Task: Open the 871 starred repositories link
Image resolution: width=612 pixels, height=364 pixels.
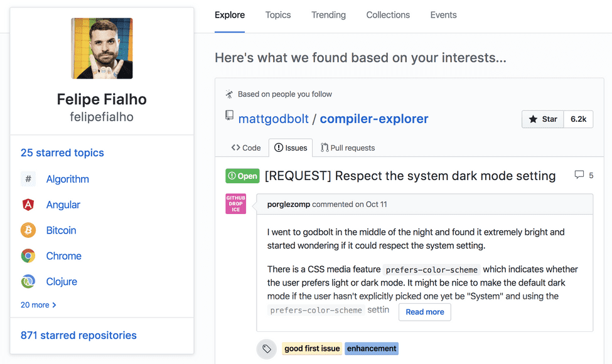Action: [x=78, y=335]
